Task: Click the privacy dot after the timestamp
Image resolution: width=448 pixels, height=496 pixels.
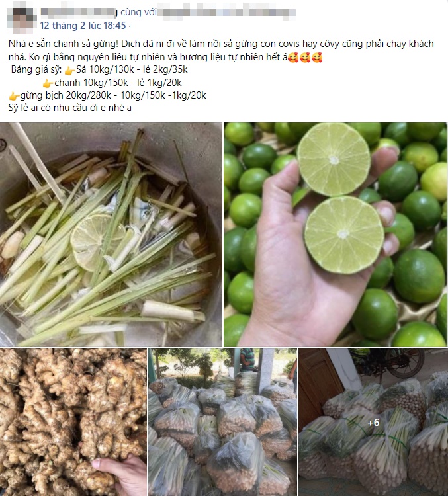Action: pos(130,26)
